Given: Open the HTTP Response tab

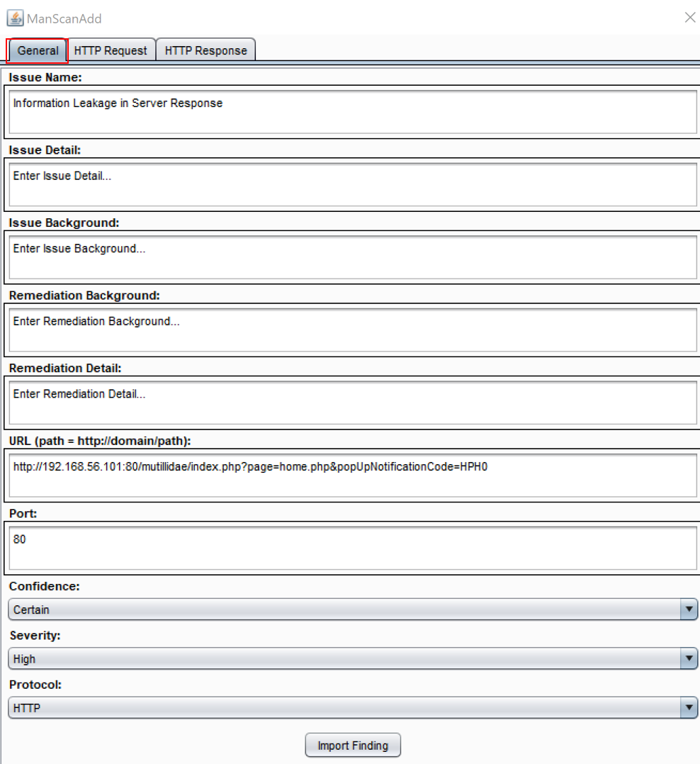Looking at the screenshot, I should (205, 50).
